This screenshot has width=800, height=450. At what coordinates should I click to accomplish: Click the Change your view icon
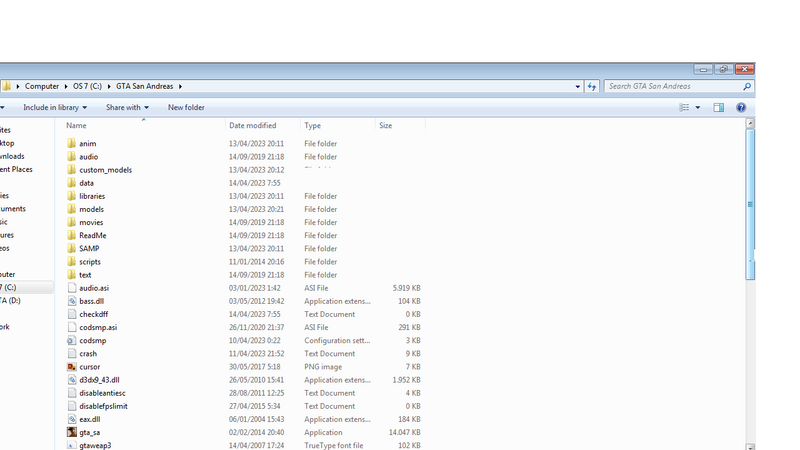click(684, 107)
